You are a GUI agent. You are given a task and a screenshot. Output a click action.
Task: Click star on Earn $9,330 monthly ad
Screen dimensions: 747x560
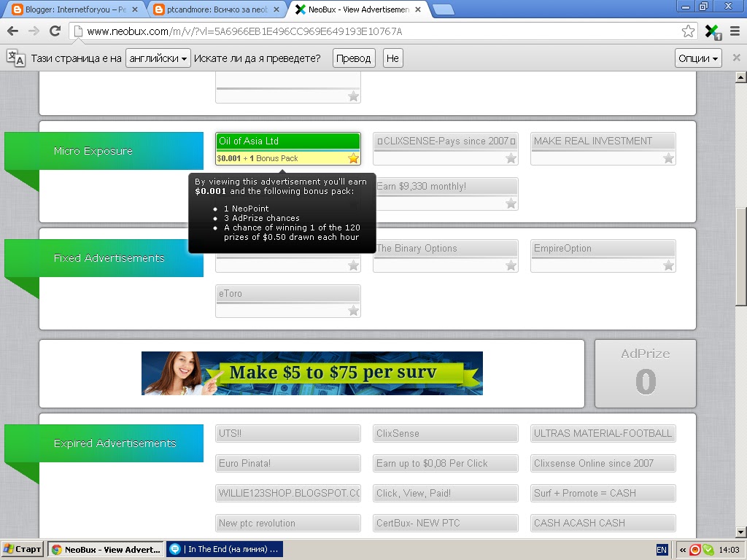pos(511,203)
